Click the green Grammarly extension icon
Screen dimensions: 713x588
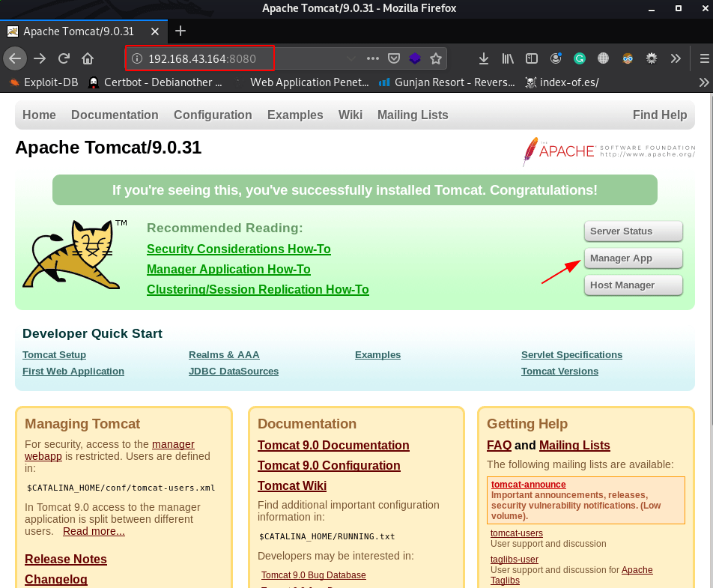[x=580, y=58]
